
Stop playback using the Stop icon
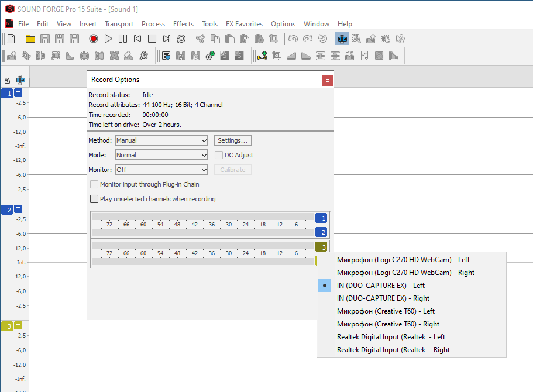pyautogui.click(x=152, y=39)
